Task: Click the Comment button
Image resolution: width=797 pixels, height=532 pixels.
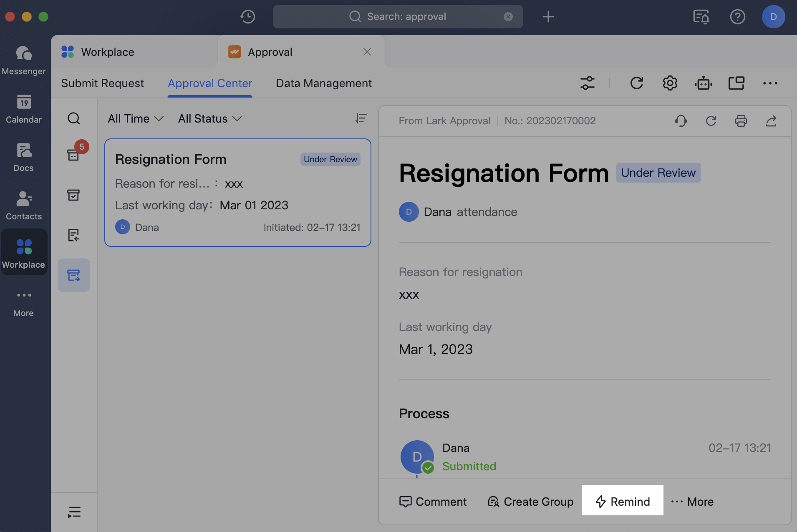Action: 433,502
